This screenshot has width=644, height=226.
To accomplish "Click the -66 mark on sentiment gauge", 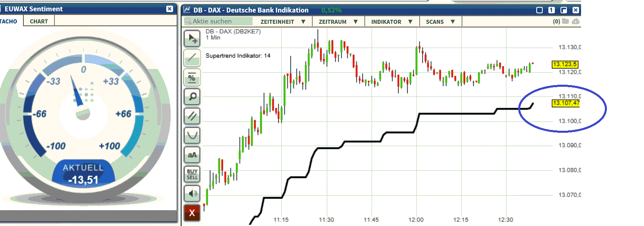I will (x=39, y=114).
